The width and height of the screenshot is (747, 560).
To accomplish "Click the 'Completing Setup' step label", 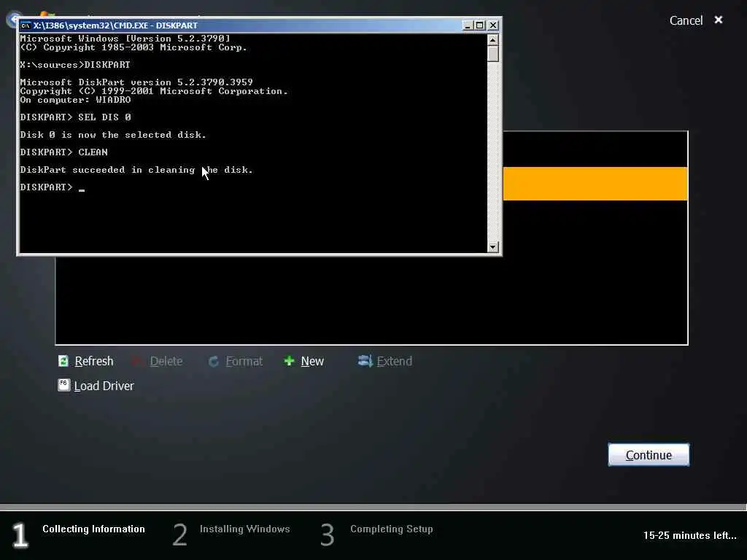I will 392,529.
